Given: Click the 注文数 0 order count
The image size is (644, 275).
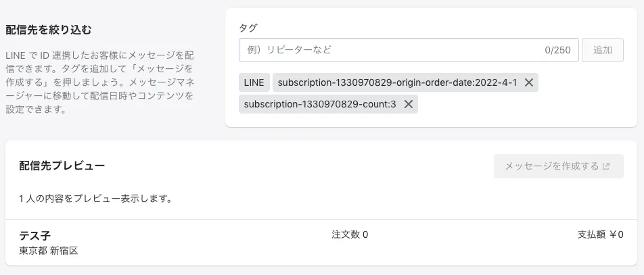Looking at the screenshot, I should (x=350, y=235).
